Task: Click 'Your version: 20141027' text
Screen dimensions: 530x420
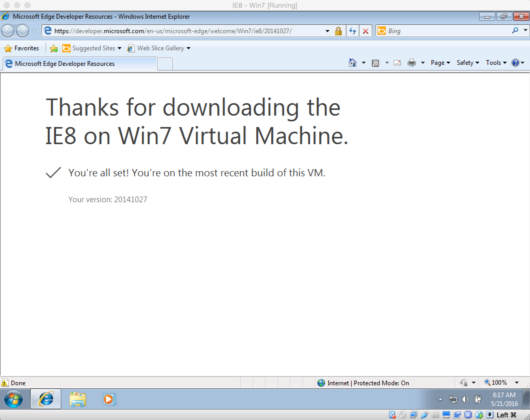Action: click(108, 199)
